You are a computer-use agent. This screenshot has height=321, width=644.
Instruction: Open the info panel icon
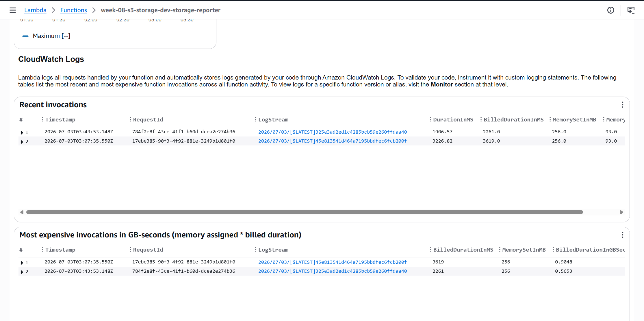610,10
